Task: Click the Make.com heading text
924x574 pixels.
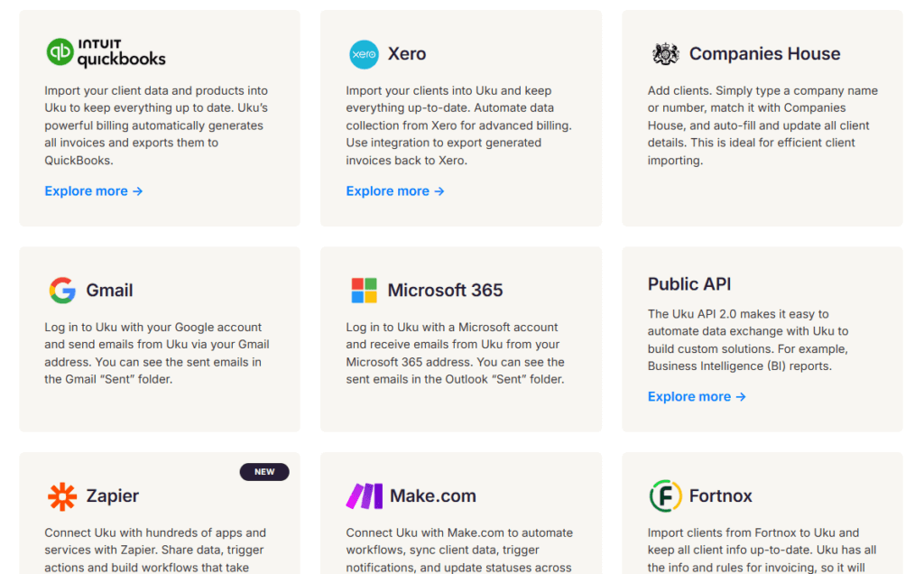Action: [433, 496]
